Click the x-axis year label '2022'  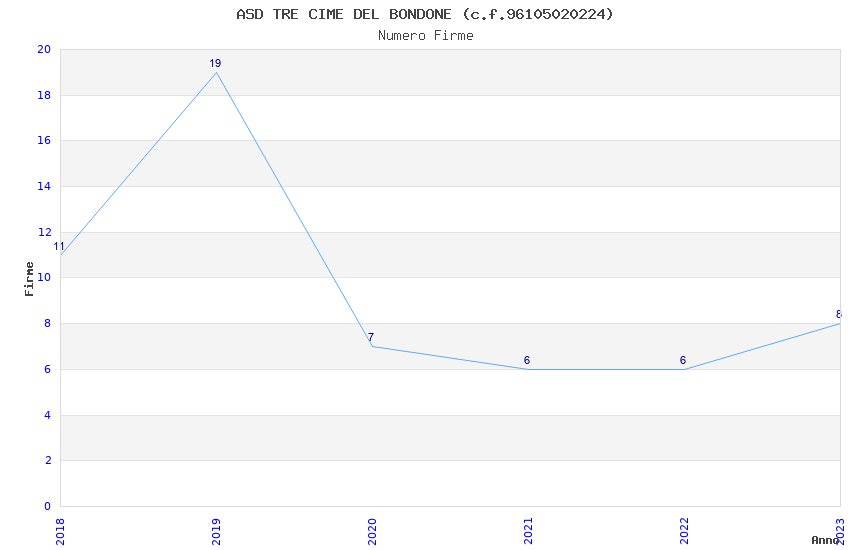click(x=684, y=531)
